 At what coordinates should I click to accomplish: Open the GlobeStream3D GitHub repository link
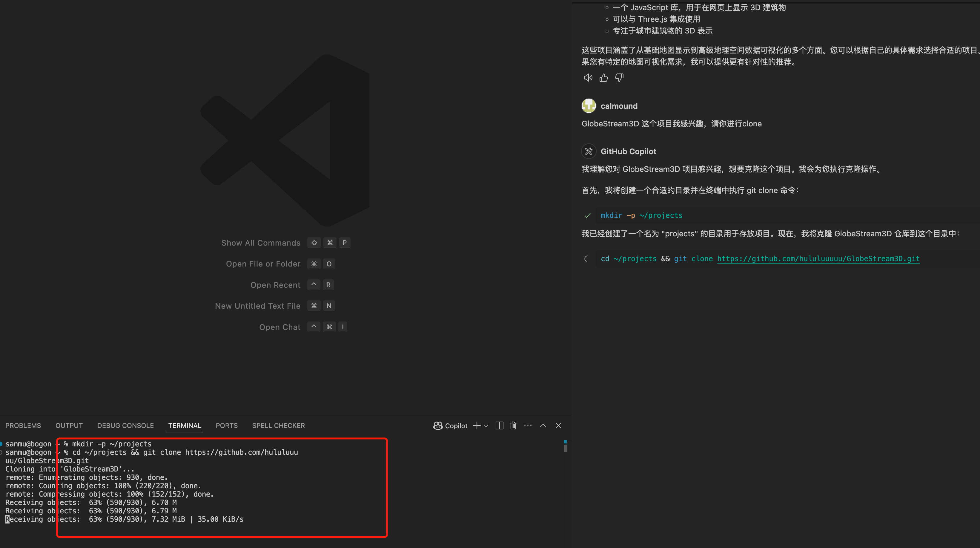(818, 258)
